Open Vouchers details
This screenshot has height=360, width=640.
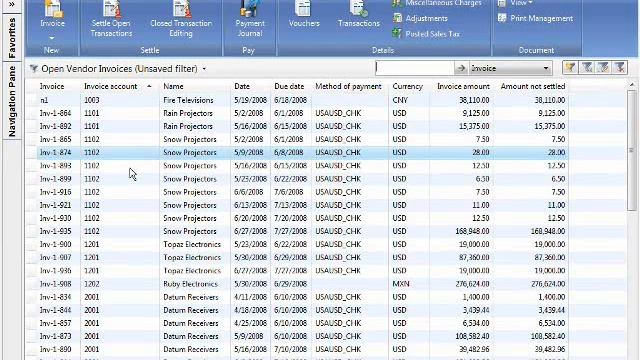(x=304, y=14)
